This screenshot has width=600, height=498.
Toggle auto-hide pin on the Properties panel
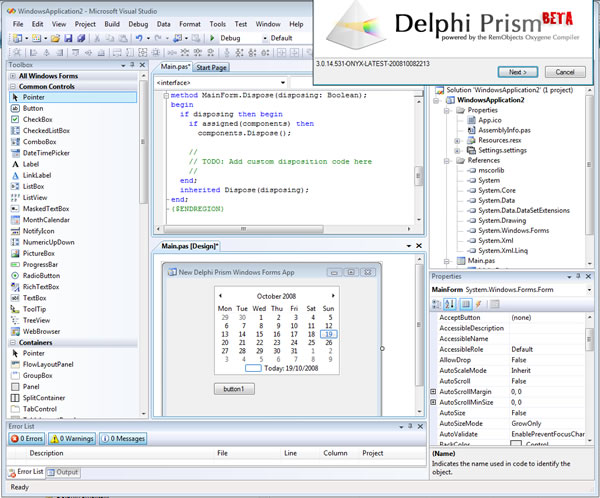(x=579, y=276)
